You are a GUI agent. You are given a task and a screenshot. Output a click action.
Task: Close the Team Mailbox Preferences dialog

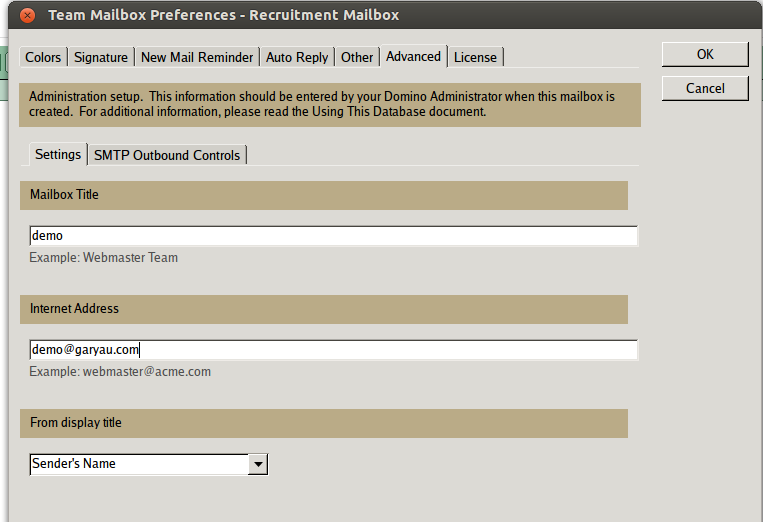point(28,16)
